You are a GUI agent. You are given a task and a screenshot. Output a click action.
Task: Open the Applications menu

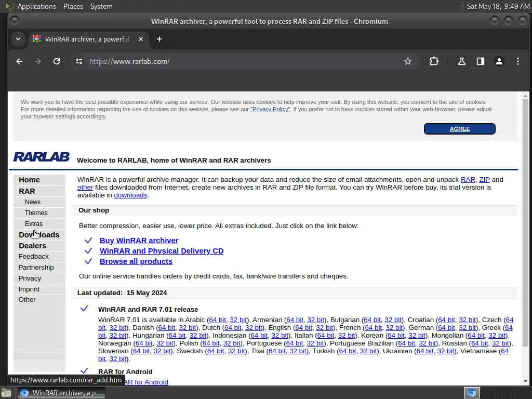(x=37, y=6)
